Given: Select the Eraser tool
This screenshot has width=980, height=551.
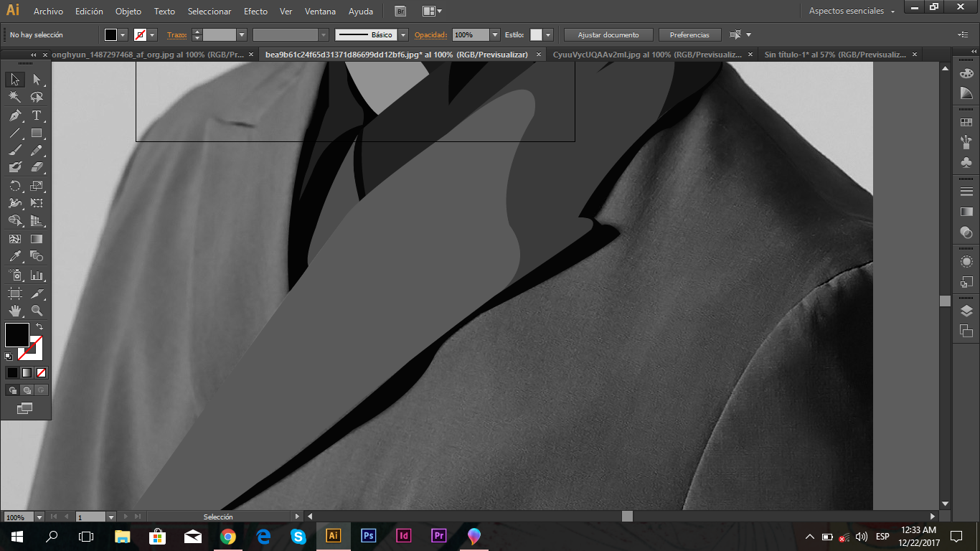Looking at the screenshot, I should (x=37, y=167).
